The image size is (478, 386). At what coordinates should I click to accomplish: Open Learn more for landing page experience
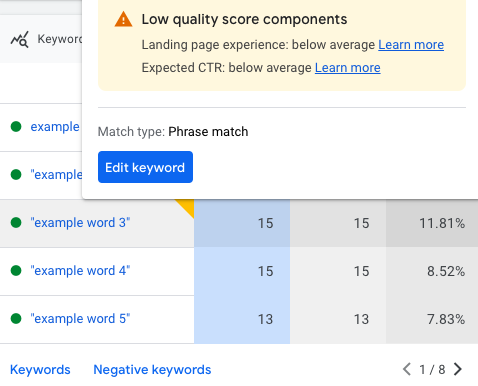coord(411,45)
